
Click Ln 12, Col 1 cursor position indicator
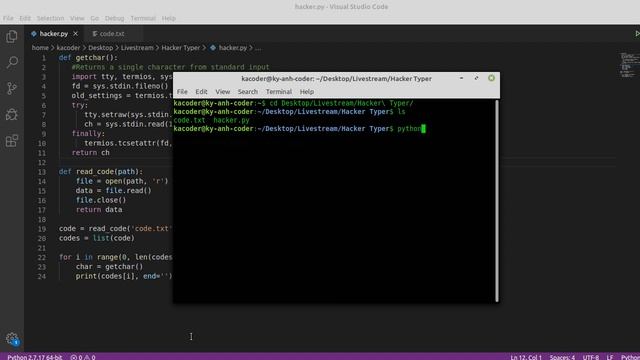526,357
